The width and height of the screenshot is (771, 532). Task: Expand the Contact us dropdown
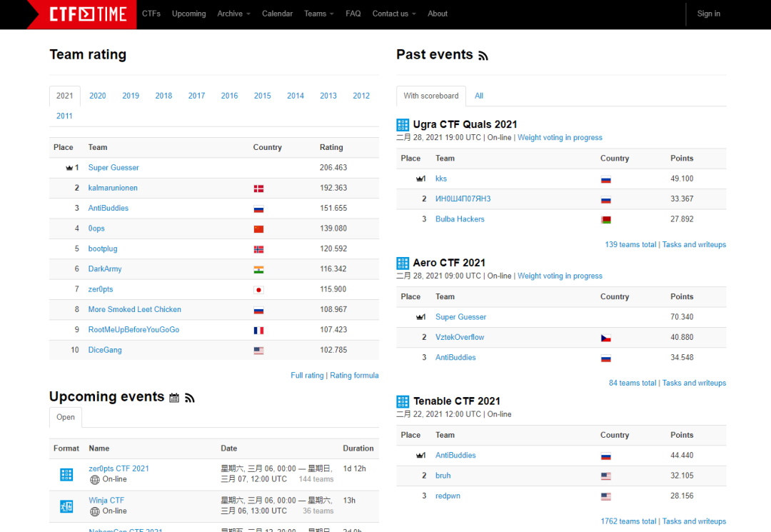(394, 14)
